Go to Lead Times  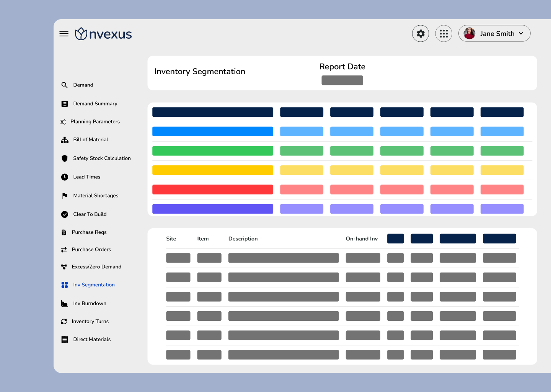(x=87, y=177)
